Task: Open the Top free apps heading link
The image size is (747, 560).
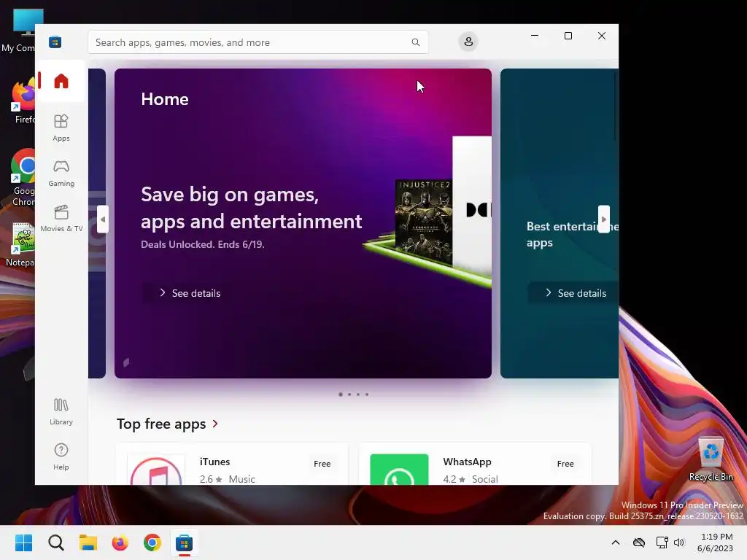Action: tap(161, 424)
